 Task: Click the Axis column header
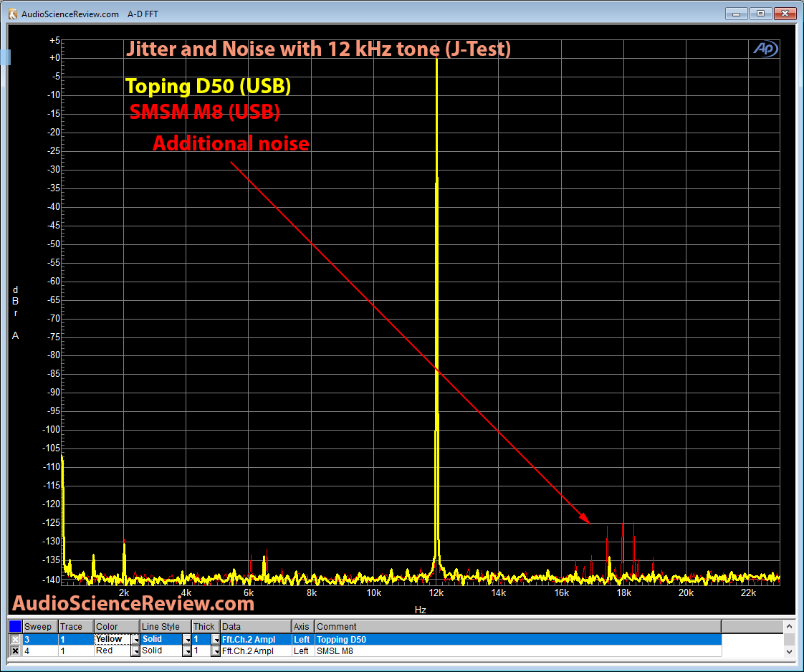tap(303, 626)
